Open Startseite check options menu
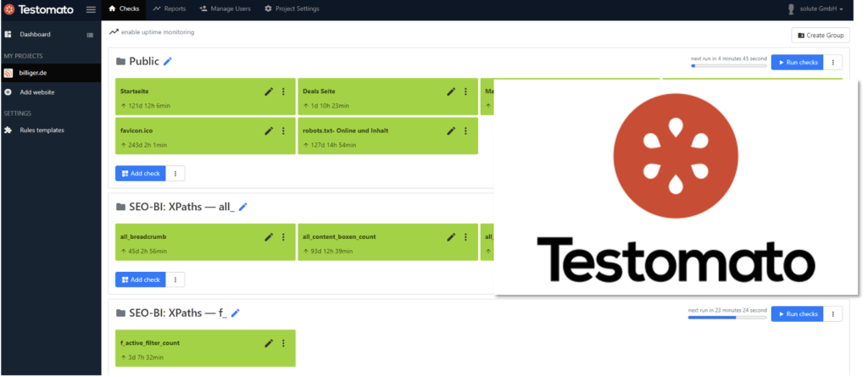Image resolution: width=868 pixels, height=377 pixels. tap(283, 91)
